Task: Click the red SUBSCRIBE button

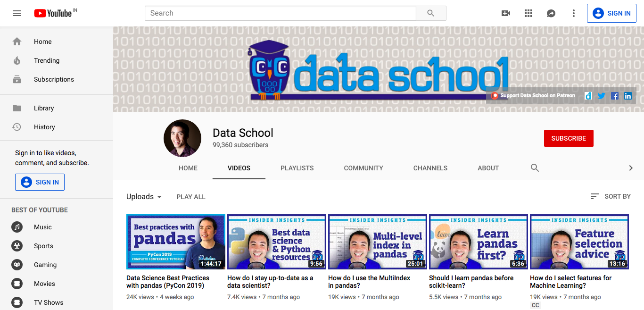Action: tap(569, 138)
